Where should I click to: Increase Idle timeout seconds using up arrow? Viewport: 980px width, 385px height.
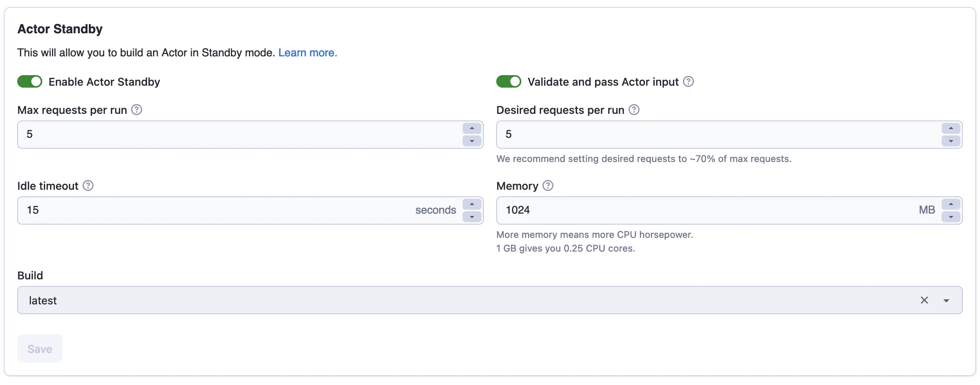pyautogui.click(x=472, y=204)
